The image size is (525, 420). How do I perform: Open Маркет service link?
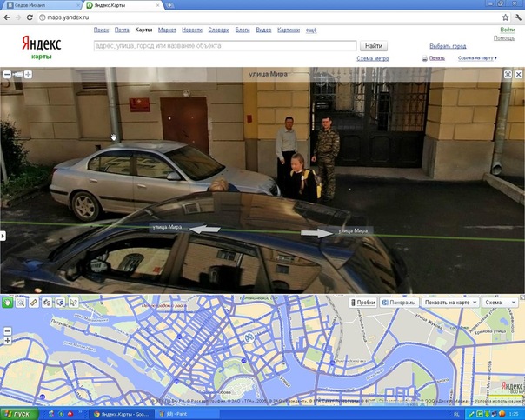pyautogui.click(x=167, y=30)
